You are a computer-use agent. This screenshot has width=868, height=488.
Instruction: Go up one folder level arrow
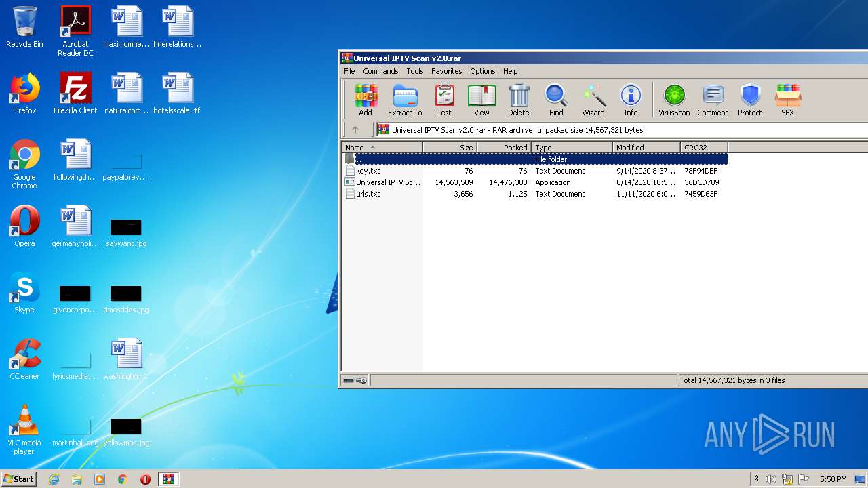[355, 129]
